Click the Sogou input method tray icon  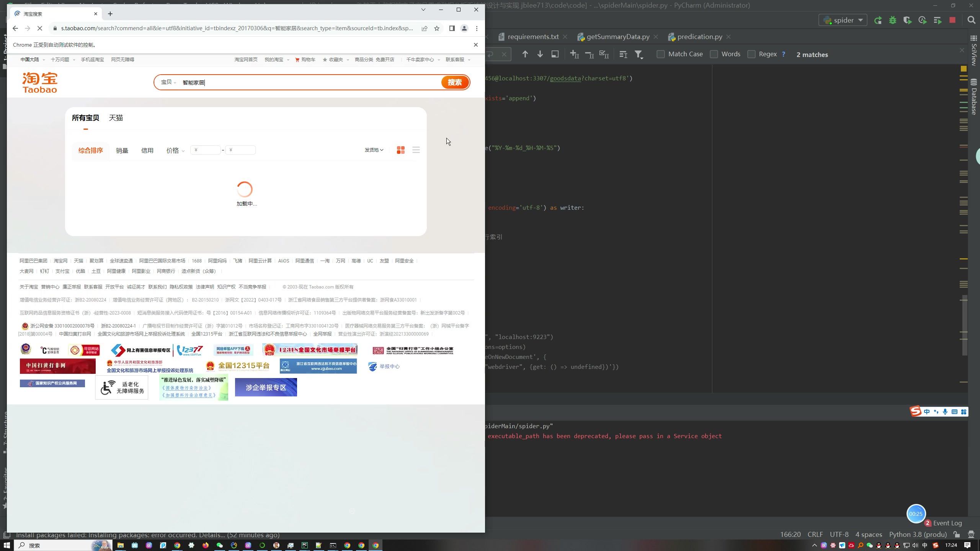[935, 545]
